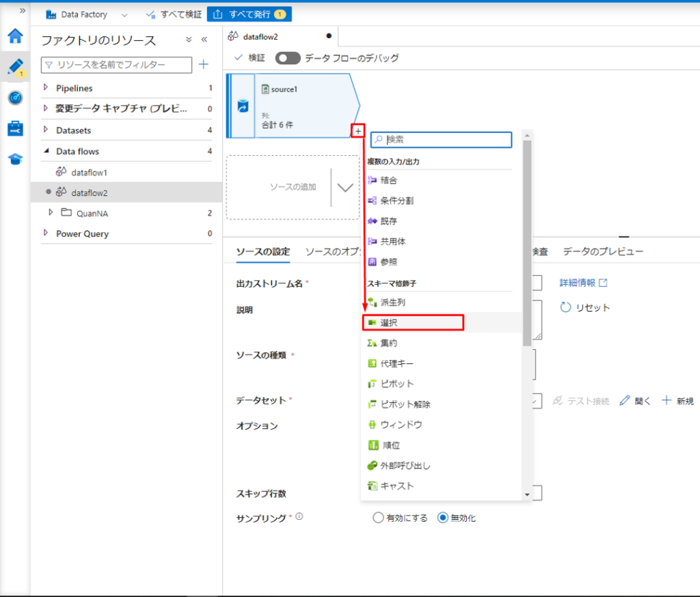Click the ソースの追加 placeholder box
Image resolution: width=700 pixels, height=597 pixels.
(293, 187)
